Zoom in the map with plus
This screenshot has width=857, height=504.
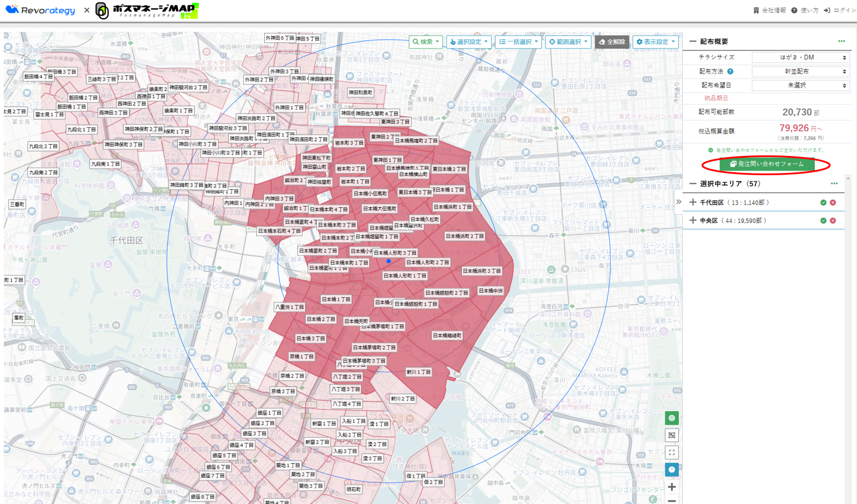672,487
